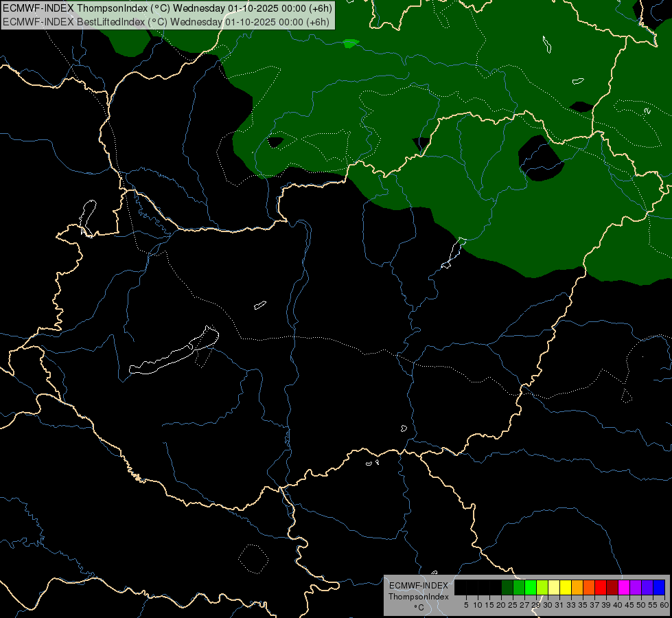The width and height of the screenshot is (672, 618).
Task: Click the dark red 39–40 legend swatch
Action: coord(612,587)
